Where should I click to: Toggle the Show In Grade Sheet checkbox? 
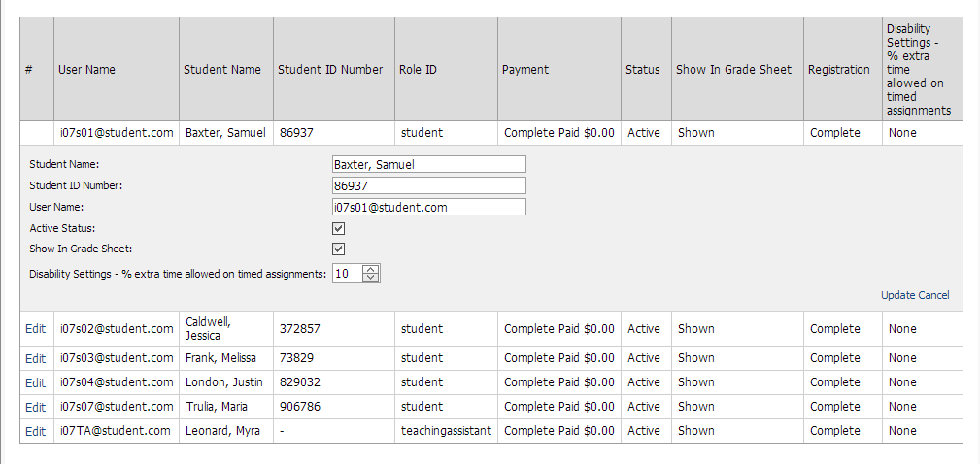point(338,249)
